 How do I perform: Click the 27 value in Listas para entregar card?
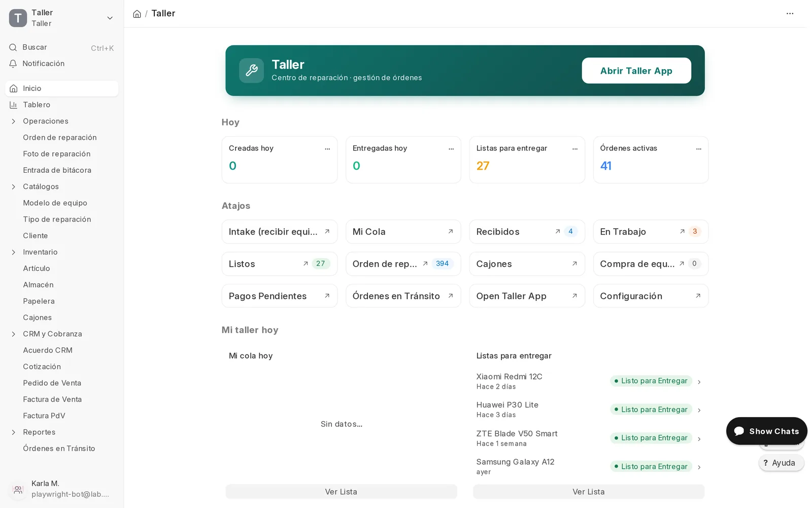coord(483,166)
